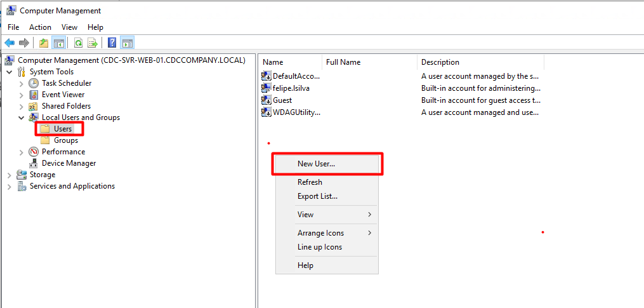Click the Up one level folder icon
Screen dimensions: 644x308
coord(44,43)
